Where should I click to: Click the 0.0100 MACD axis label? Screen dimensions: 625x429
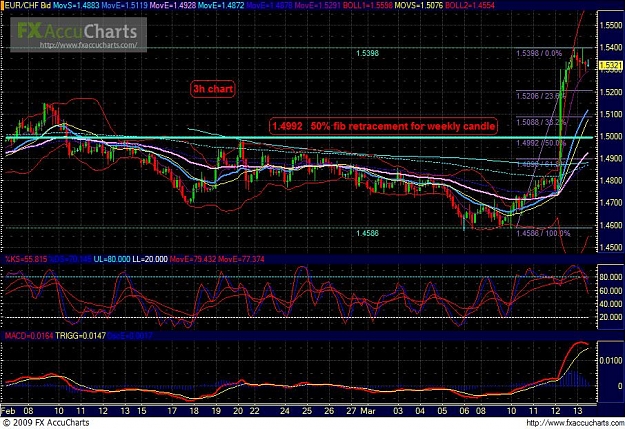click(x=611, y=361)
